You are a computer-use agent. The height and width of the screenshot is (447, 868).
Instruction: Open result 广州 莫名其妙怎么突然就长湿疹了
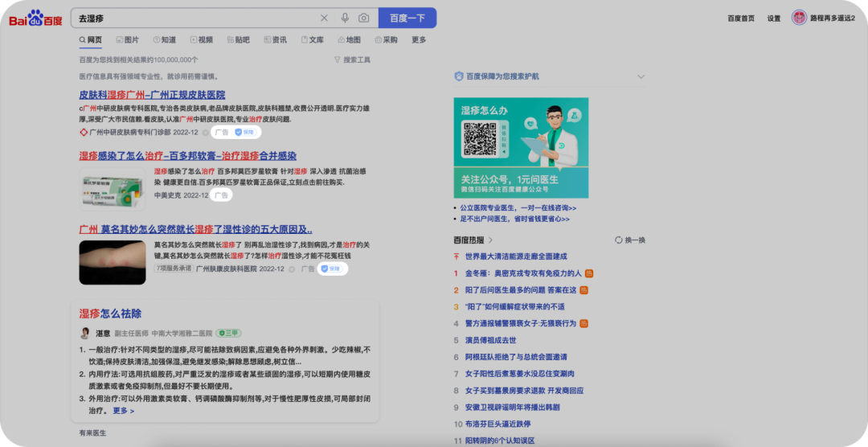pyautogui.click(x=195, y=229)
